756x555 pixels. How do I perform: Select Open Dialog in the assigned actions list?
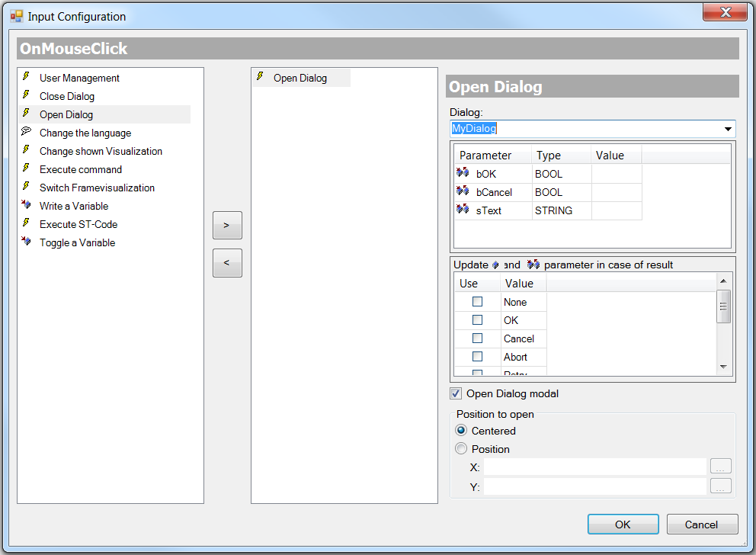tap(301, 78)
